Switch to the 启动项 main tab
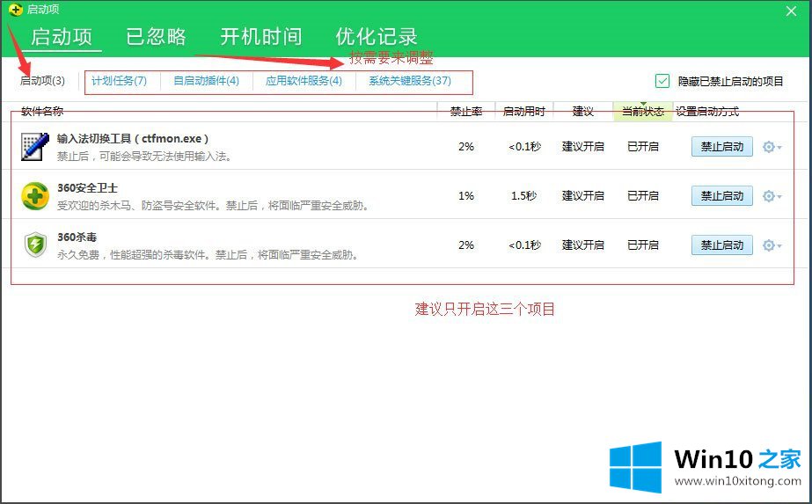Image resolution: width=812 pixels, height=504 pixels. click(x=62, y=37)
